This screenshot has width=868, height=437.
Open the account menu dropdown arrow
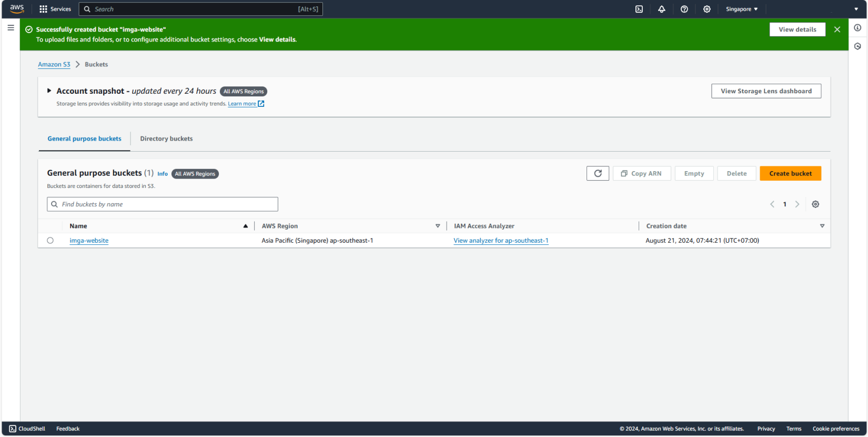856,9
